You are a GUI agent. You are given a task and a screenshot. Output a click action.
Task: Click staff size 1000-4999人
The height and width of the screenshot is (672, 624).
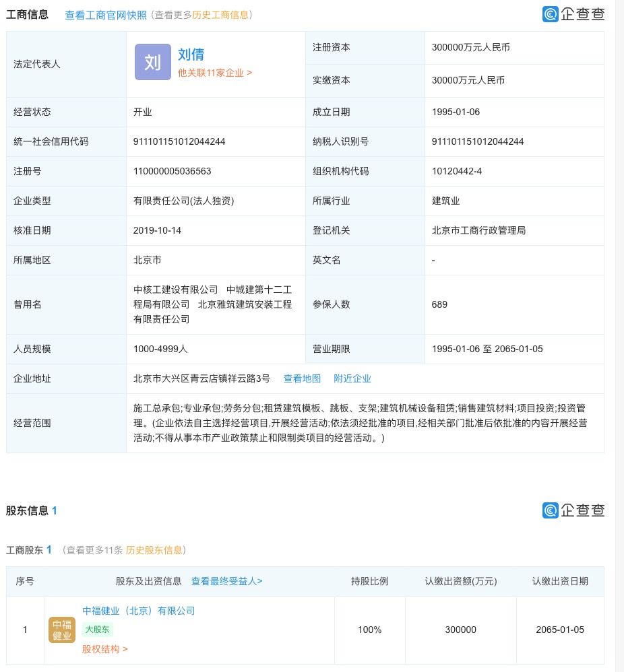tap(160, 349)
